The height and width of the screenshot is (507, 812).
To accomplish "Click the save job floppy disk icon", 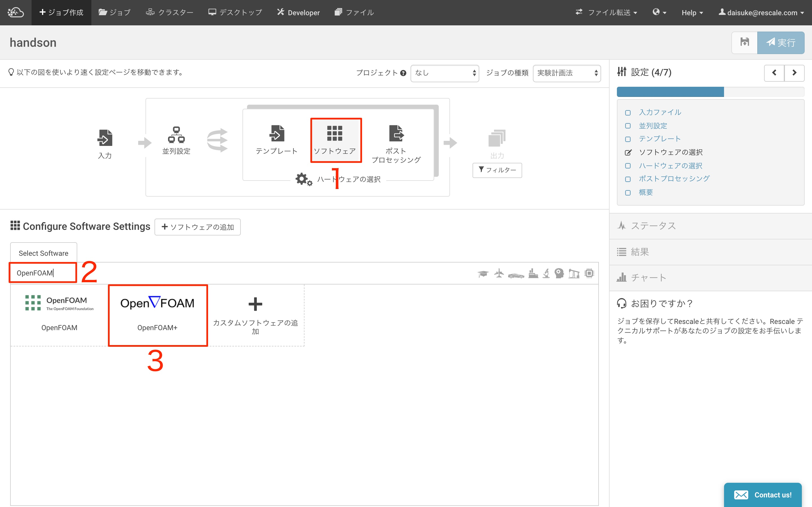I will tap(744, 43).
